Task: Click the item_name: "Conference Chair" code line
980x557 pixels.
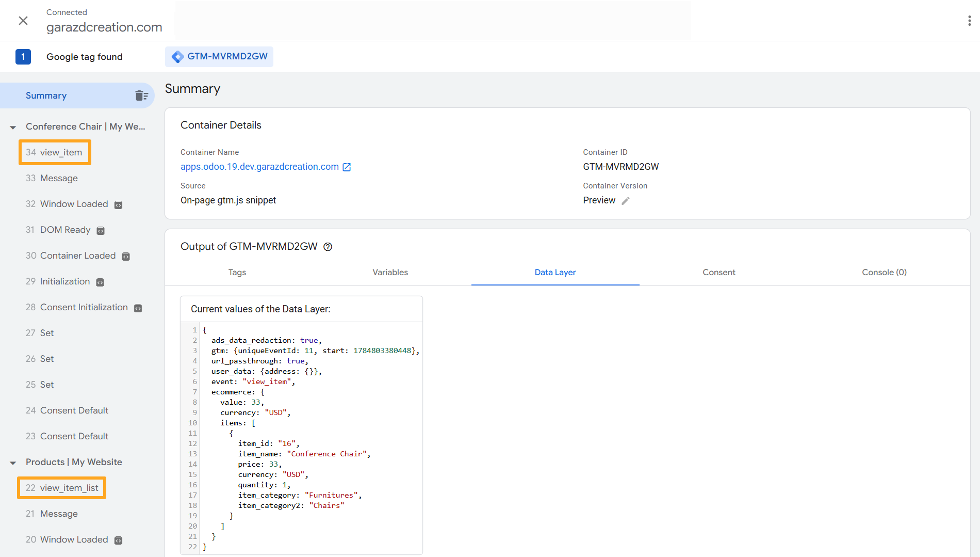Action: [304, 454]
